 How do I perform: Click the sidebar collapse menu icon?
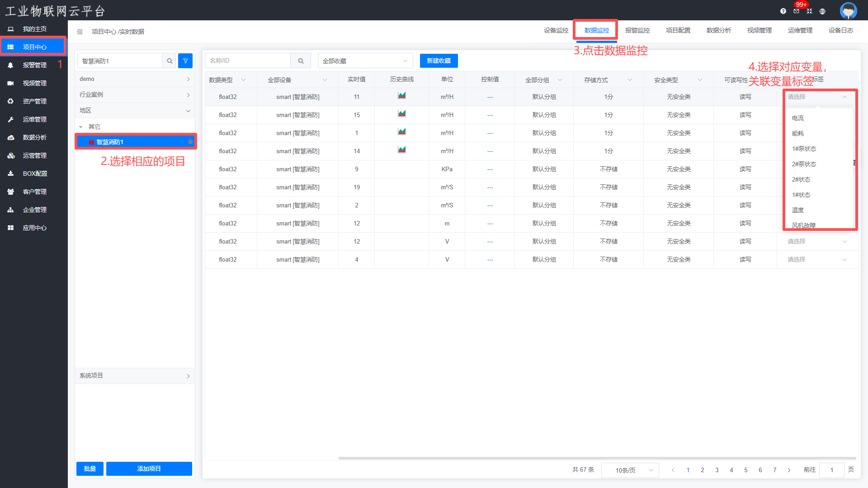(80, 32)
